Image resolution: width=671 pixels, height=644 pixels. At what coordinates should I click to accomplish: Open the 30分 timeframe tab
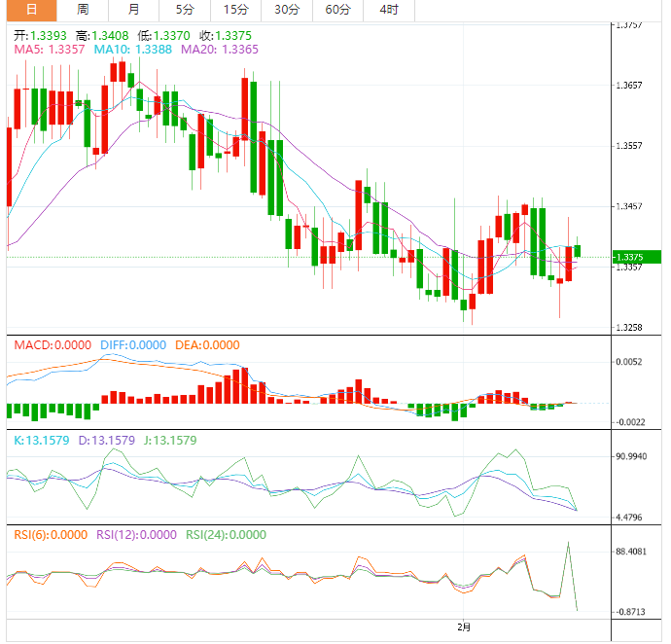[287, 10]
